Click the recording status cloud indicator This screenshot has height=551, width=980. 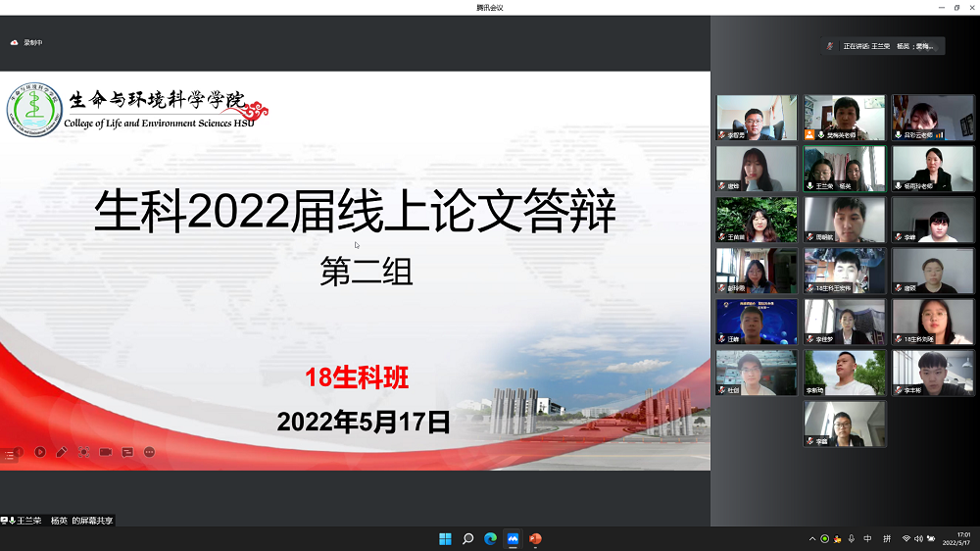coord(15,43)
